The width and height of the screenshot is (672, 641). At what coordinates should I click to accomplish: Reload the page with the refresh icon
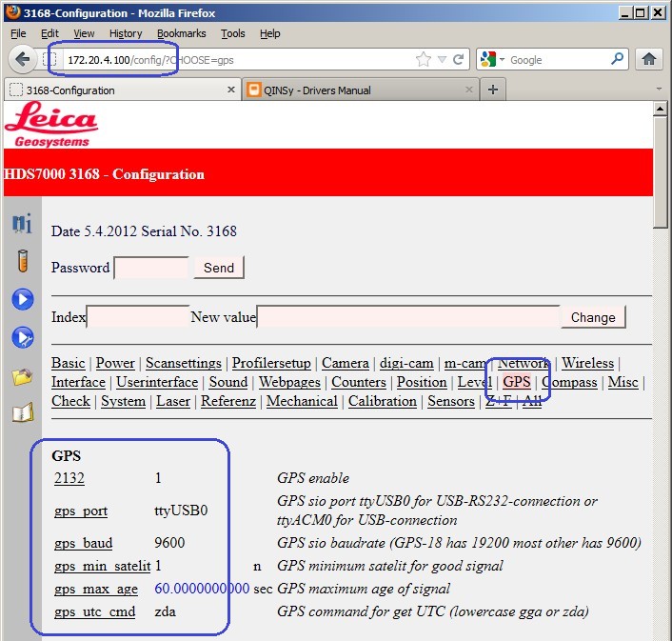[458, 59]
